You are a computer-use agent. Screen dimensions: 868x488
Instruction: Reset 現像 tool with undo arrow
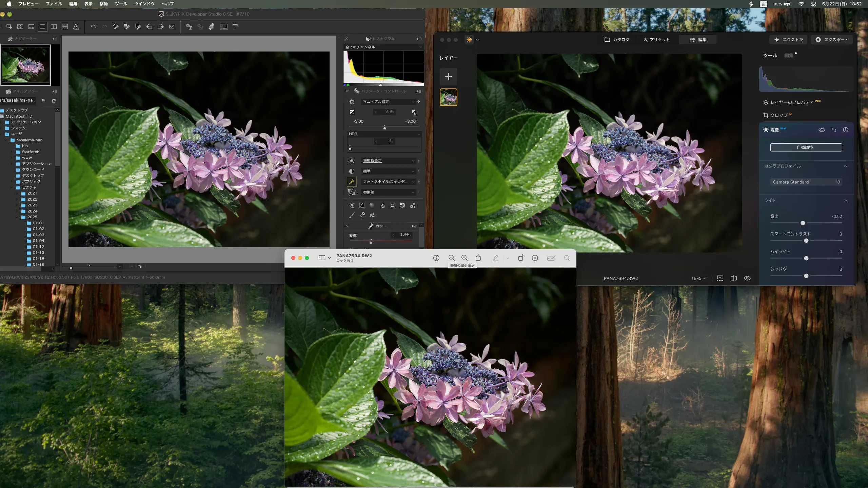point(834,130)
